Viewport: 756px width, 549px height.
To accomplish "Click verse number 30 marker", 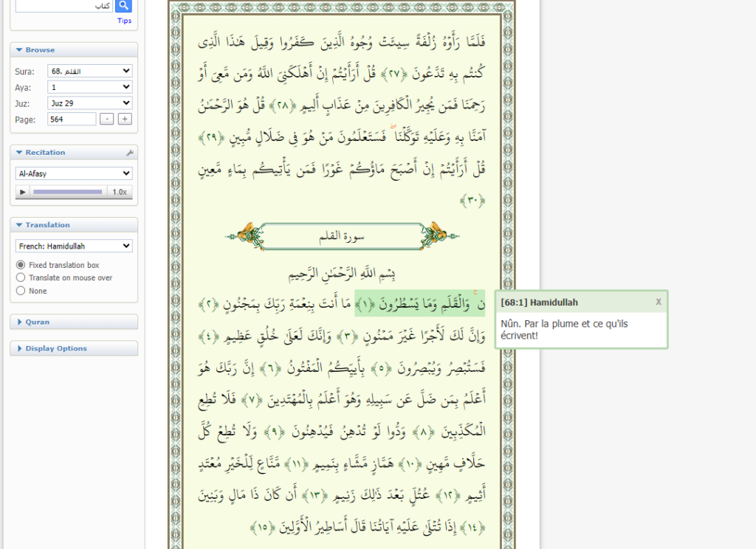I will click(x=472, y=200).
